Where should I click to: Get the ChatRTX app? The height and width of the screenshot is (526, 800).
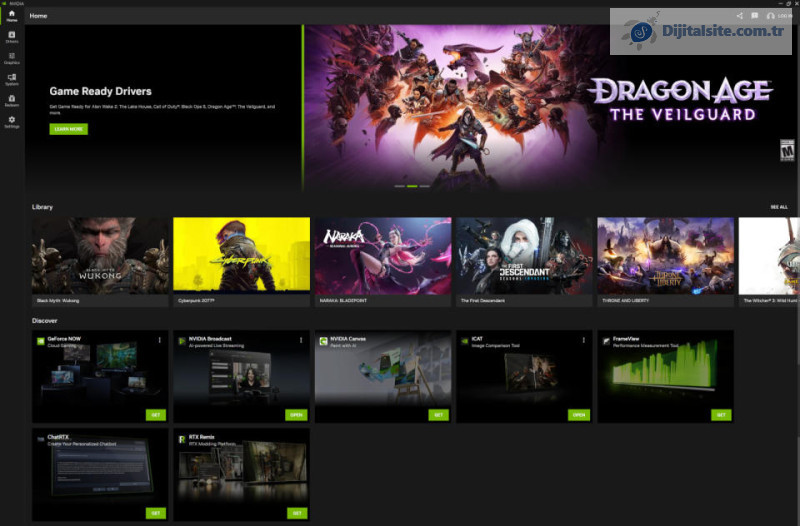[156, 513]
